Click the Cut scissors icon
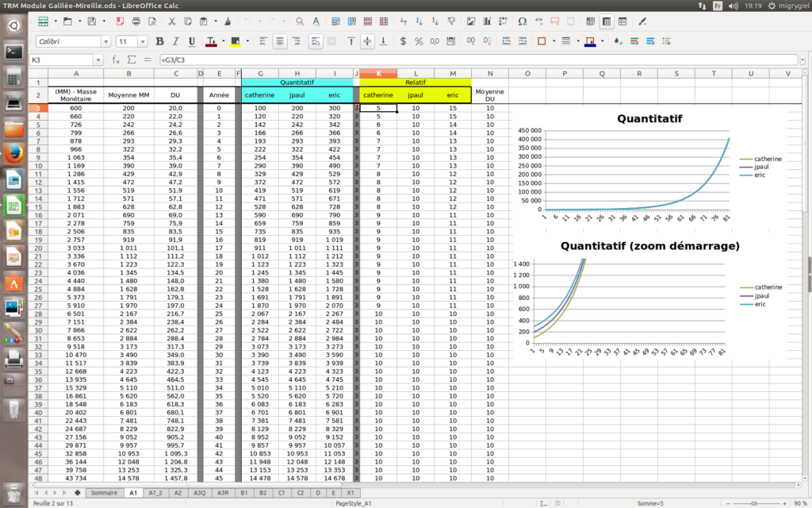Viewport: 812px width, 508px height. [x=173, y=21]
